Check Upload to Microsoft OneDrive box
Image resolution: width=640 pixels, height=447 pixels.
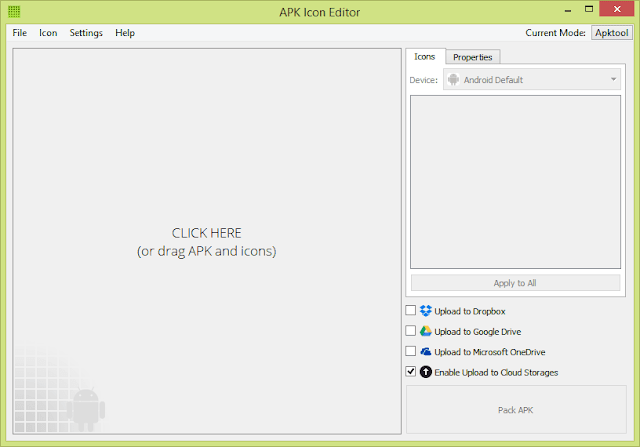tap(411, 351)
